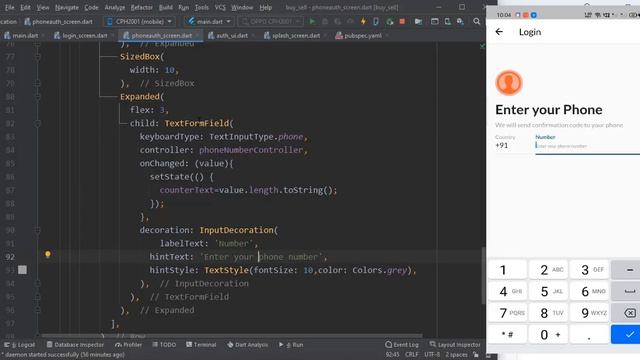Open the VCS menu

coord(220,7)
